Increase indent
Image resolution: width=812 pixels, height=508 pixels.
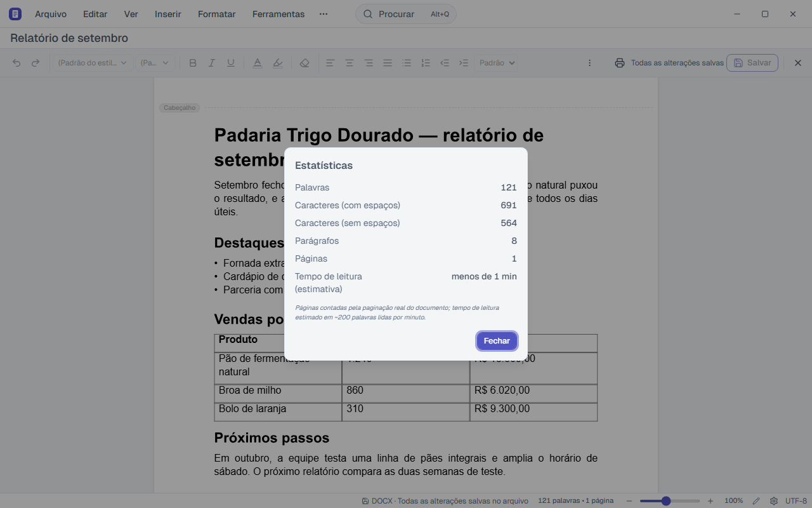tap(464, 63)
